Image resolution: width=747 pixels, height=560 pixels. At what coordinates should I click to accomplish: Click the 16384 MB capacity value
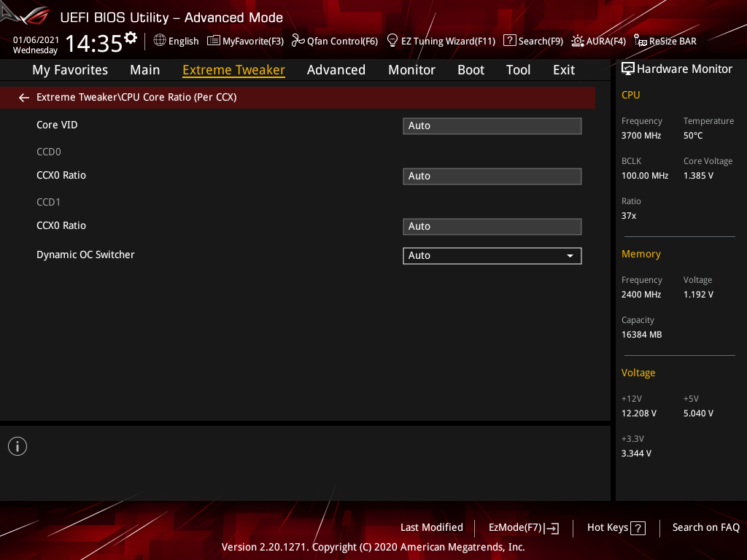coord(641,335)
